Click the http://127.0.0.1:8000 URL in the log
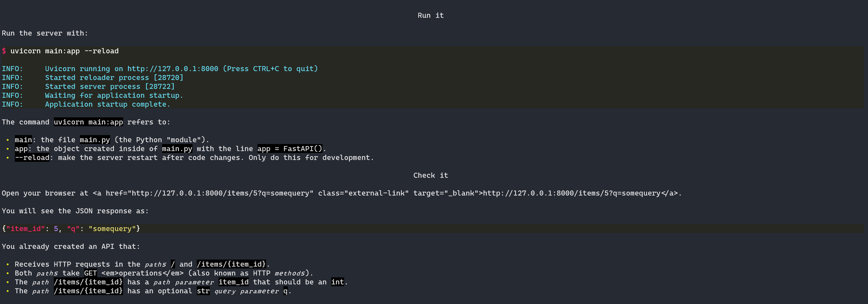The width and height of the screenshot is (868, 304). click(x=172, y=69)
